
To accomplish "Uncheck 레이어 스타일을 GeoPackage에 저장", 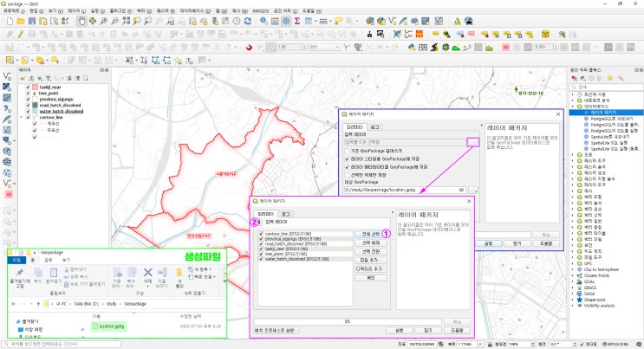I will pyautogui.click(x=348, y=158).
